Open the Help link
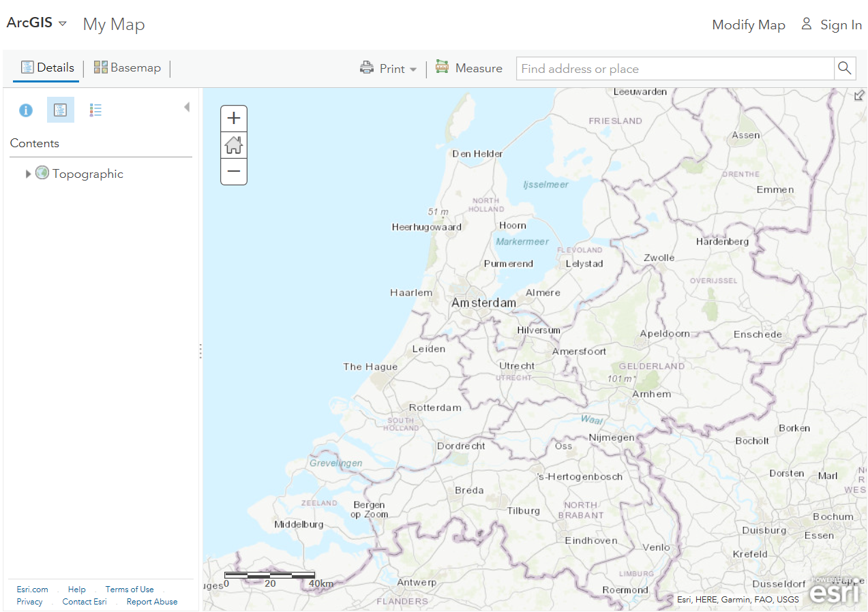This screenshot has height=612, width=868. 76,589
